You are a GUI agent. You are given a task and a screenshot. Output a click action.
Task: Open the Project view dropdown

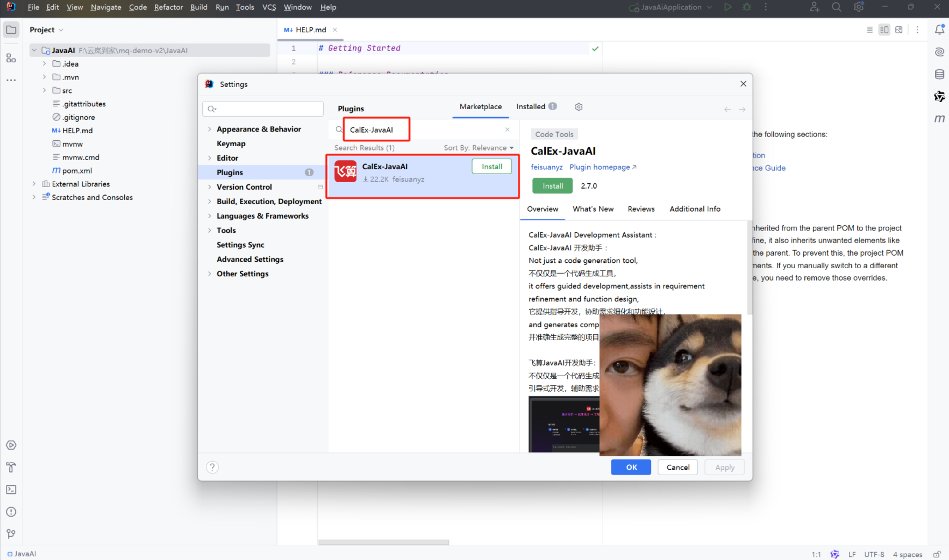(46, 30)
